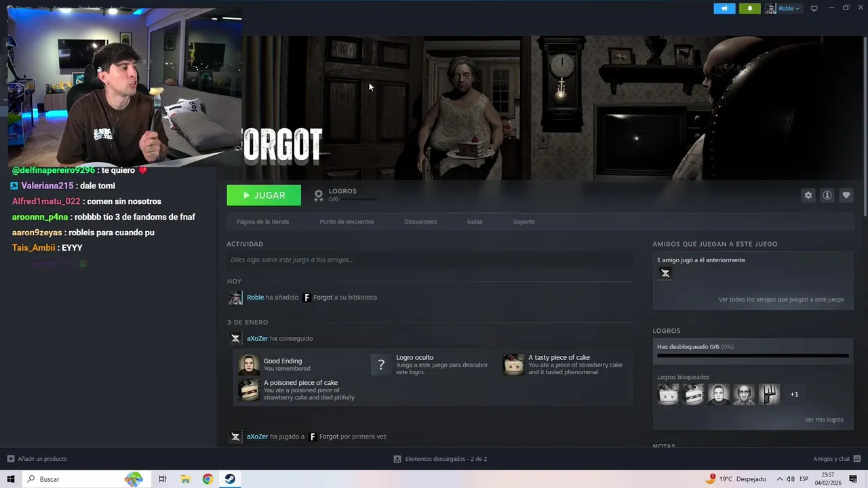Select the Good Ending achievement icon

coord(249,365)
